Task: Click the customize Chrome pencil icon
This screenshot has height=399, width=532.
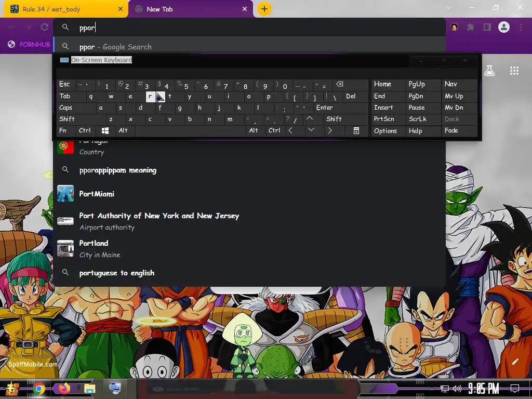Action: click(x=515, y=362)
